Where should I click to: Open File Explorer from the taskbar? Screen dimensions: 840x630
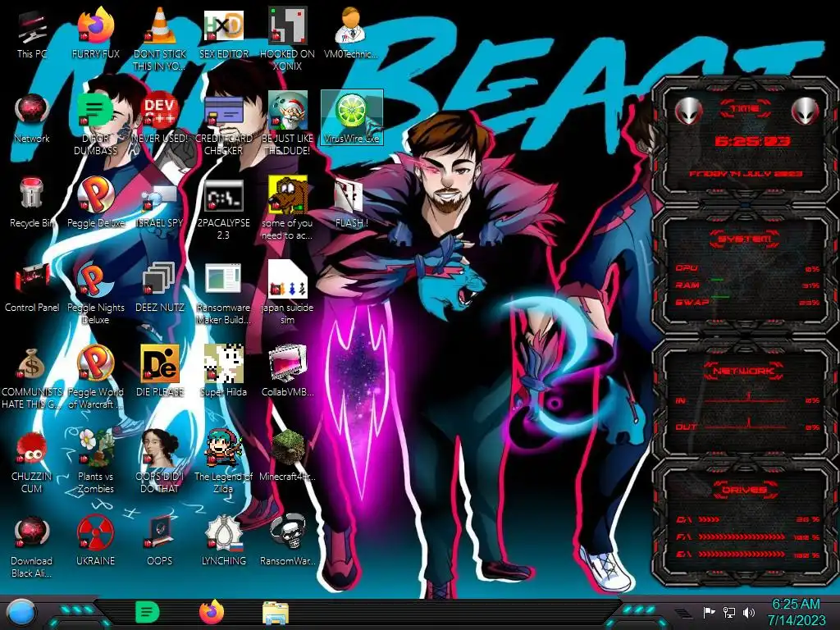tap(276, 612)
